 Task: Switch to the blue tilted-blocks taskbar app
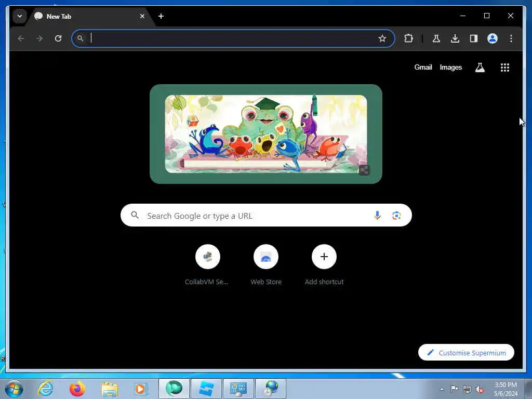coord(206,389)
